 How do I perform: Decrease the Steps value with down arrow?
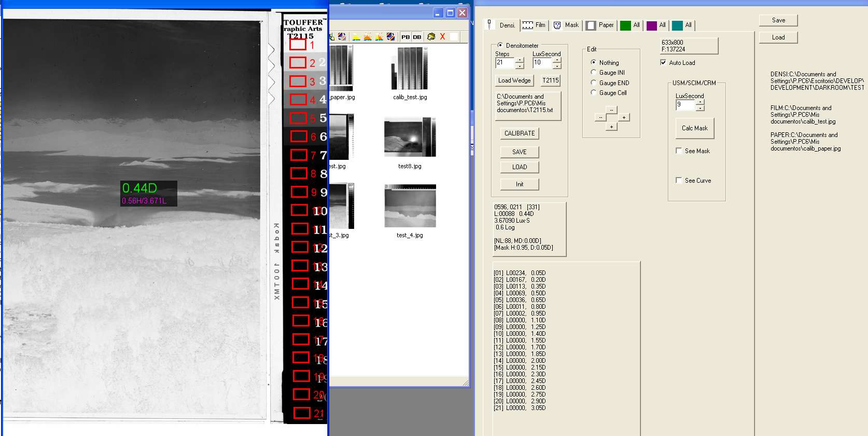(x=520, y=66)
